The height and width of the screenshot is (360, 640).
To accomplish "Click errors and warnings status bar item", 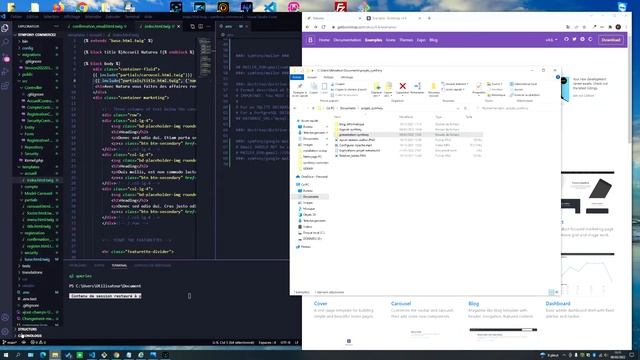I will pos(39,342).
